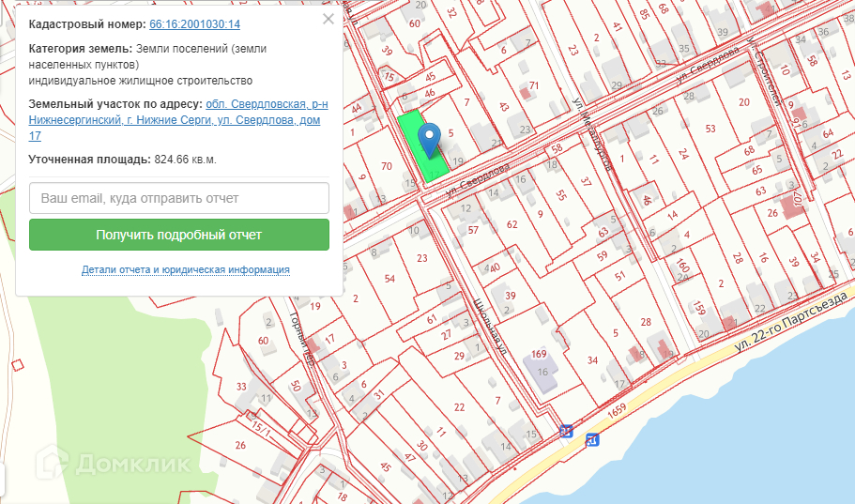
Task: Select parcel labeled 65
Action: (756, 170)
